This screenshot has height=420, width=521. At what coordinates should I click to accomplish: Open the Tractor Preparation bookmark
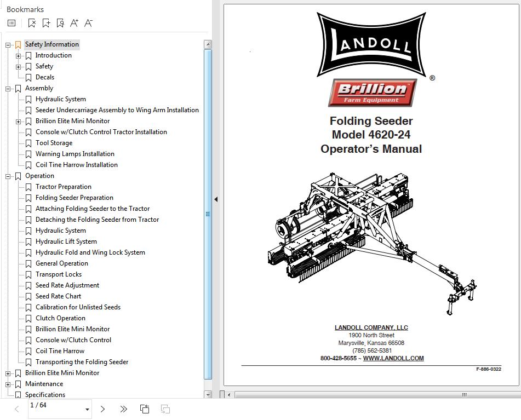pyautogui.click(x=64, y=187)
